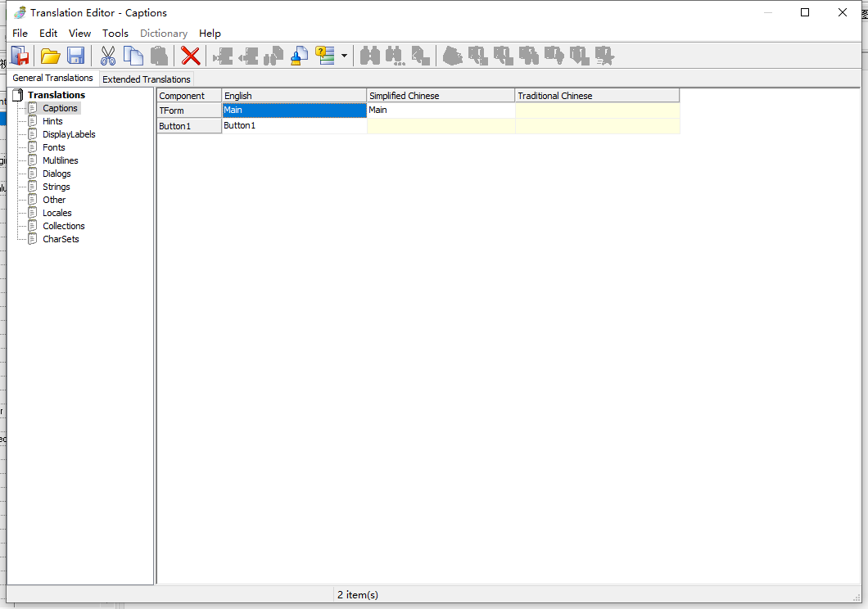
Task: Click empty Simplified Chinese cell for Button1
Action: point(441,126)
